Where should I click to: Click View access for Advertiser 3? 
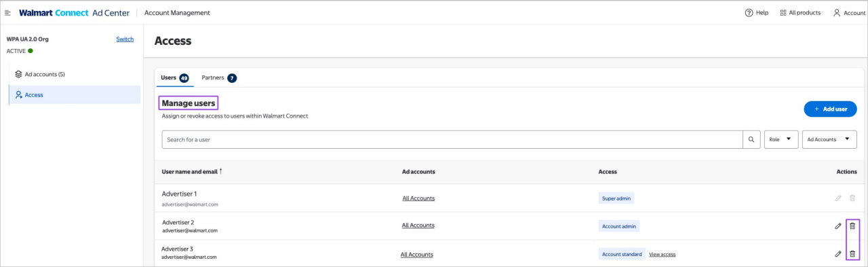662,254
